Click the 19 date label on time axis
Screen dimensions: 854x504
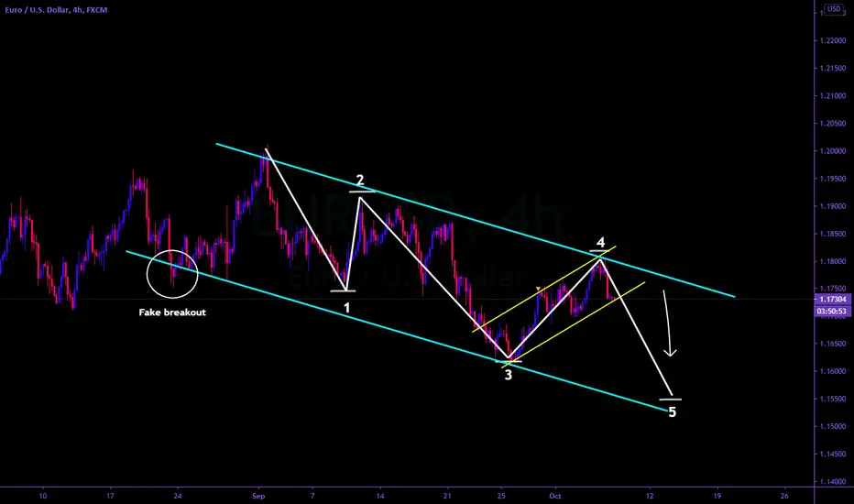717,496
